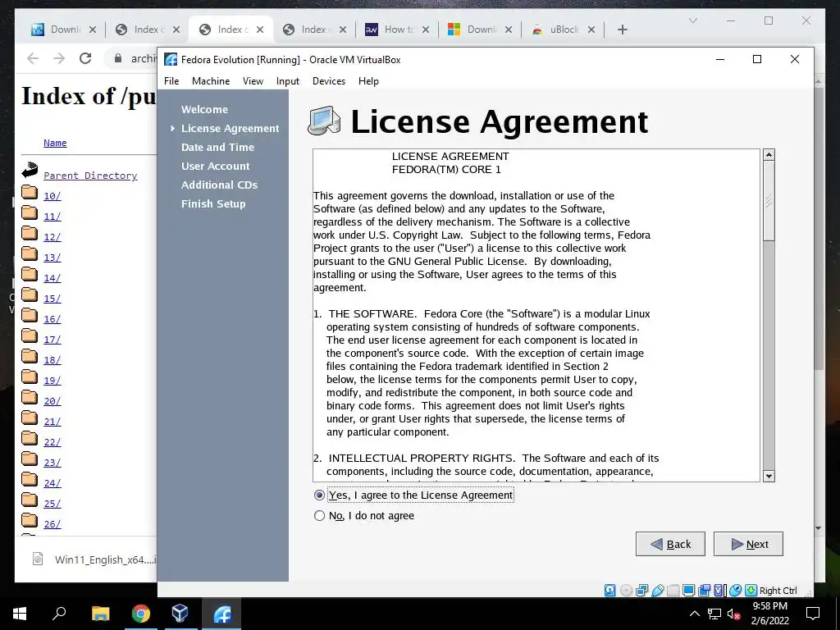This screenshot has height=630, width=840.
Task: Click license text scrollbar up arrow
Action: click(x=769, y=155)
